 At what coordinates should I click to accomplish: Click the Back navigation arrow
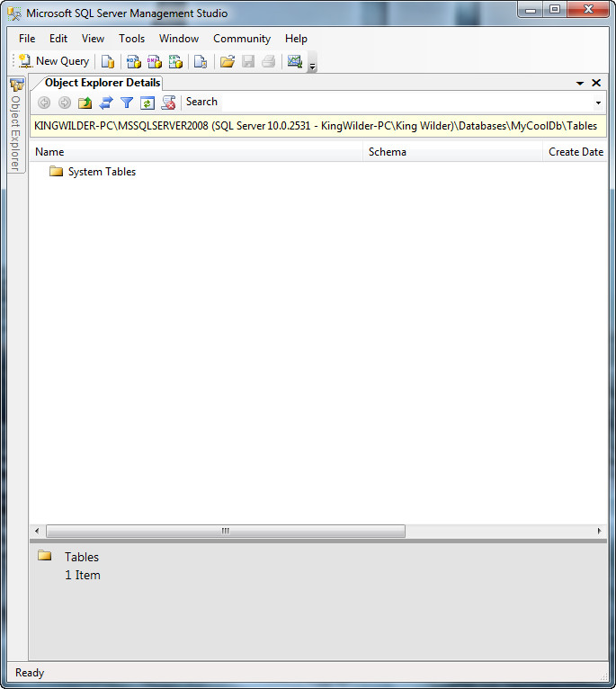point(44,103)
